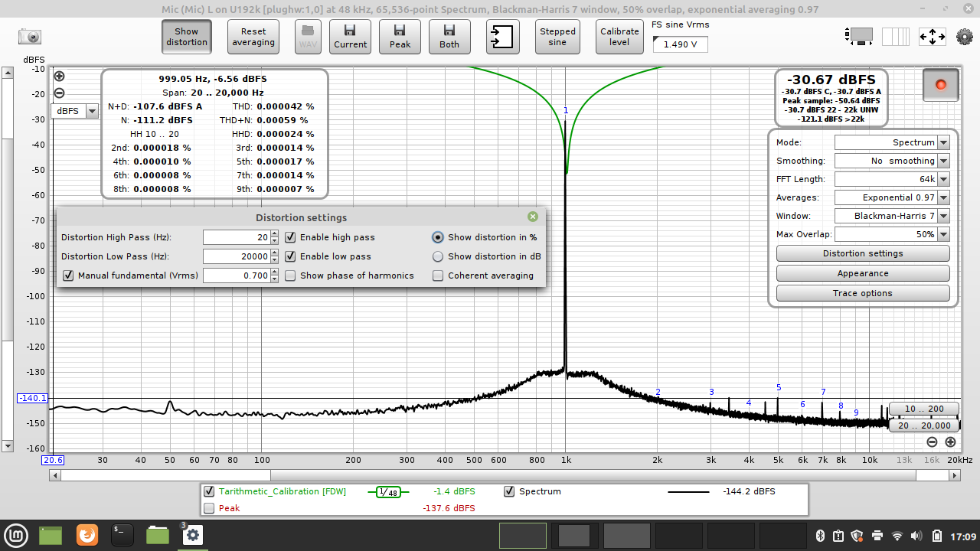
Task: Click Stepped sine button
Action: click(x=557, y=37)
